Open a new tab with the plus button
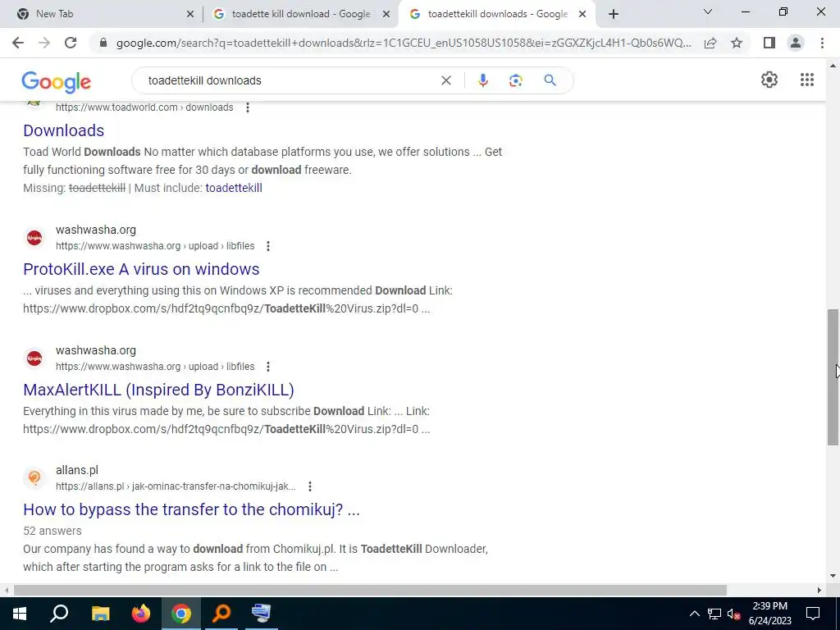The width and height of the screenshot is (840, 630). (614, 15)
